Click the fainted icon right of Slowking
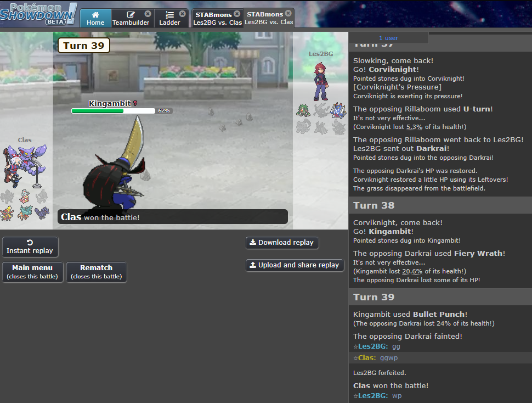This screenshot has width=532, height=403. [x=42, y=197]
